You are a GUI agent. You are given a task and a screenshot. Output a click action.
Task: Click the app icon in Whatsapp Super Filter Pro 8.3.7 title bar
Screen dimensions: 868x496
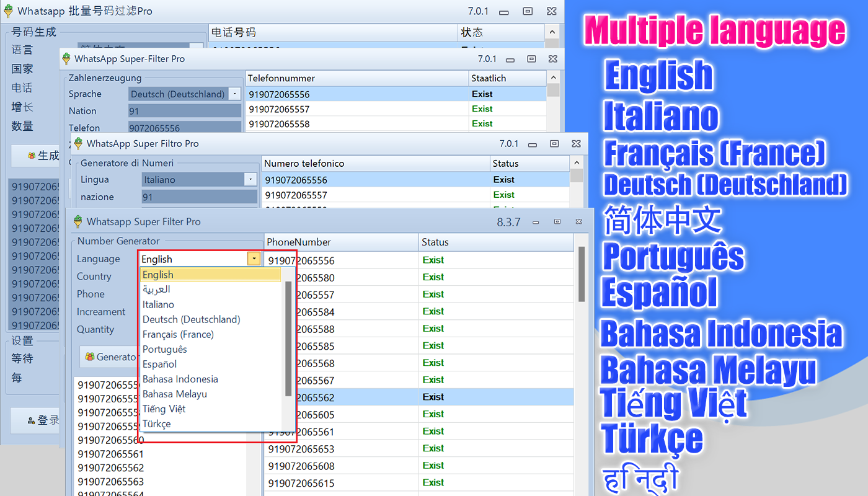(x=79, y=221)
